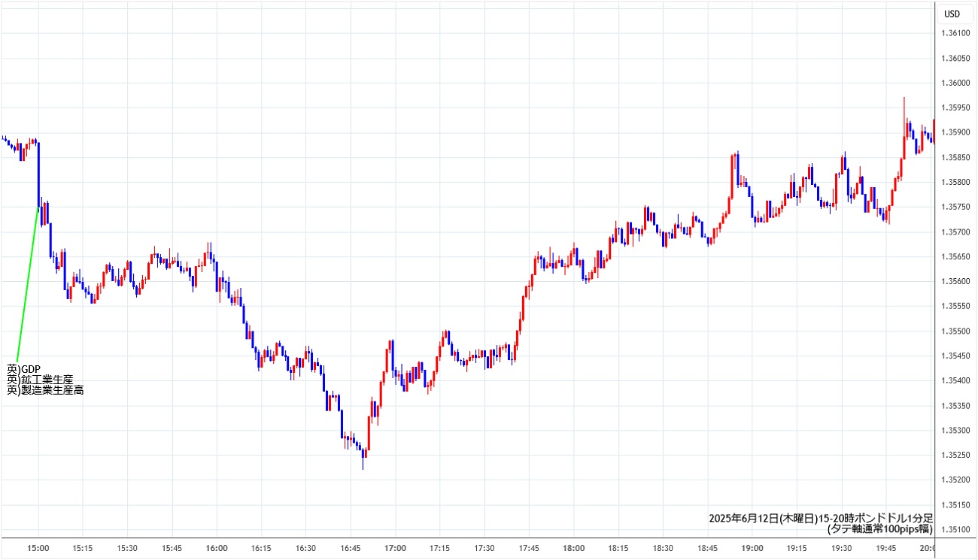Screen dimensions: 978x560
Task: Click the 1.35900 price axis label
Action: pyautogui.click(x=957, y=132)
